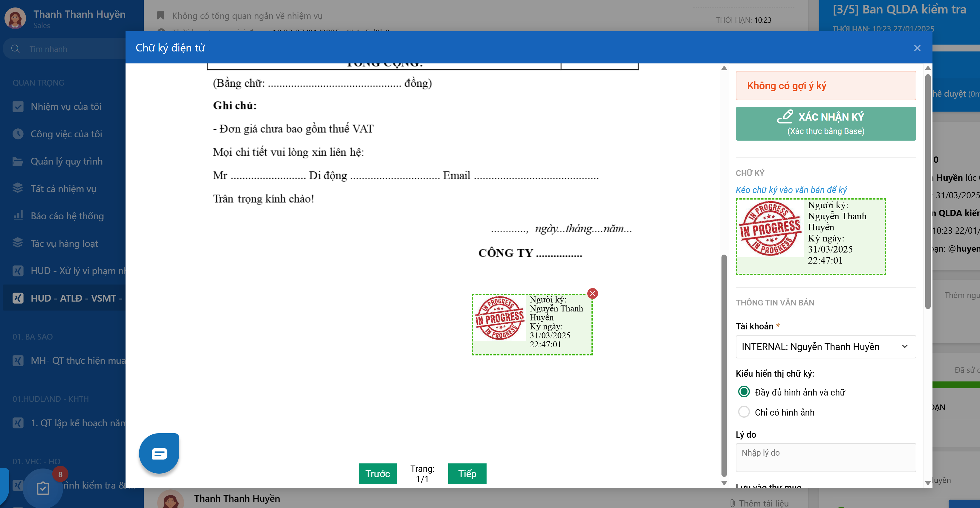The height and width of the screenshot is (508, 980).
Task: Click the Báo cáo hệ thống chart icon
Action: [18, 215]
